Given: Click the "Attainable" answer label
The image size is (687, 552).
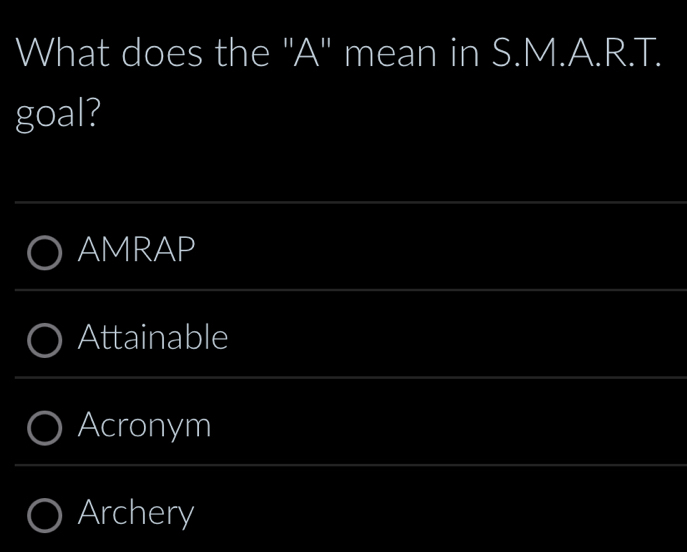Looking at the screenshot, I should [153, 338].
